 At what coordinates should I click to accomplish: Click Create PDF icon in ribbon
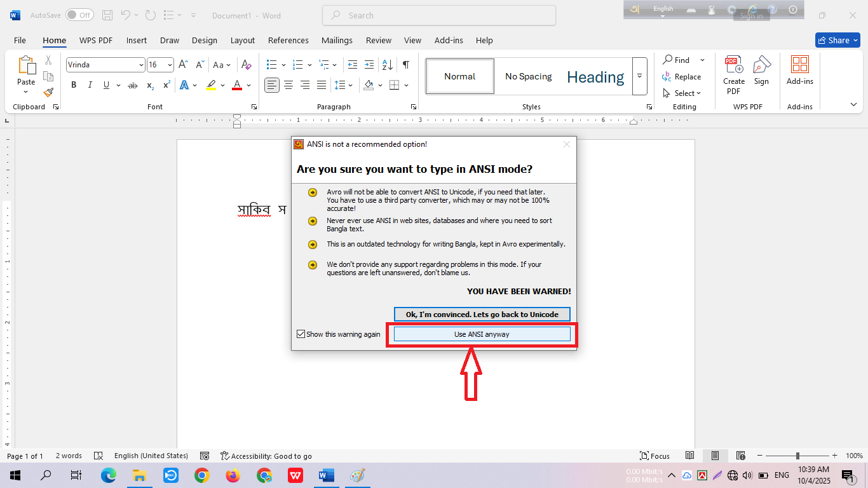click(x=734, y=75)
